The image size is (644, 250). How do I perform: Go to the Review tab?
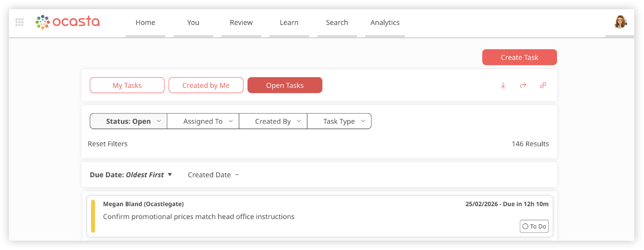(241, 23)
